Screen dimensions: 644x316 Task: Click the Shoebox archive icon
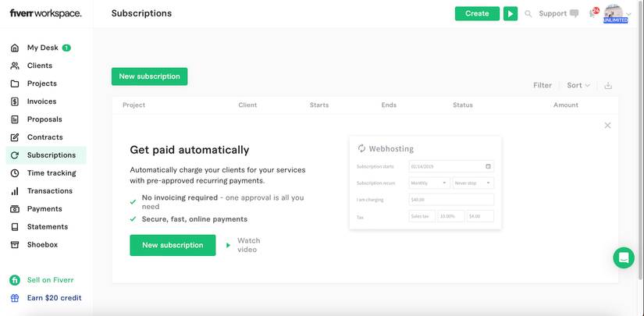(15, 244)
